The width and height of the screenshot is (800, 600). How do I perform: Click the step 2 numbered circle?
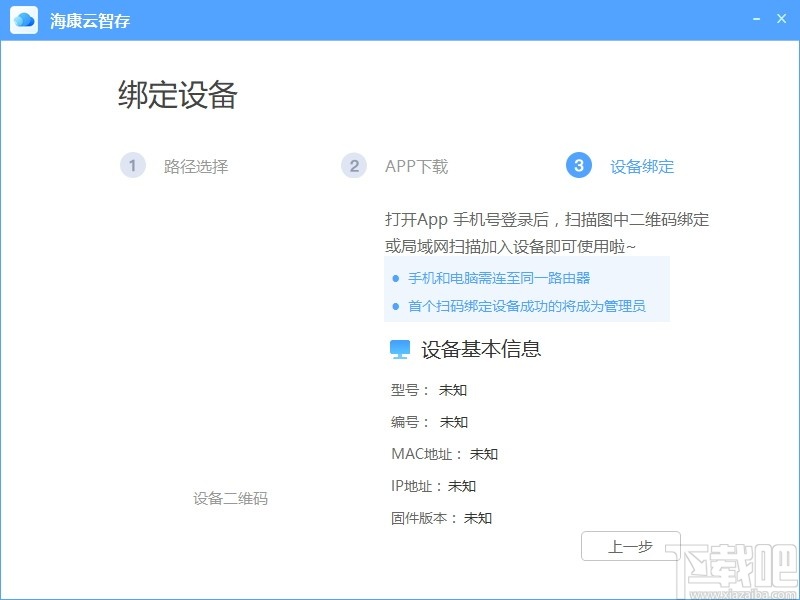tap(354, 166)
